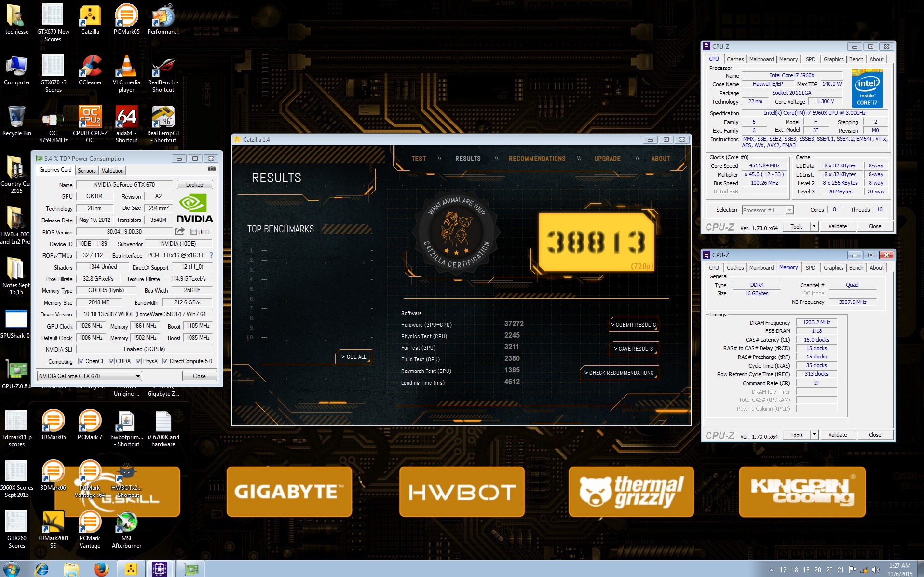Show hidden tray icons arrow
Image resolution: width=924 pixels, height=577 pixels.
(x=771, y=570)
